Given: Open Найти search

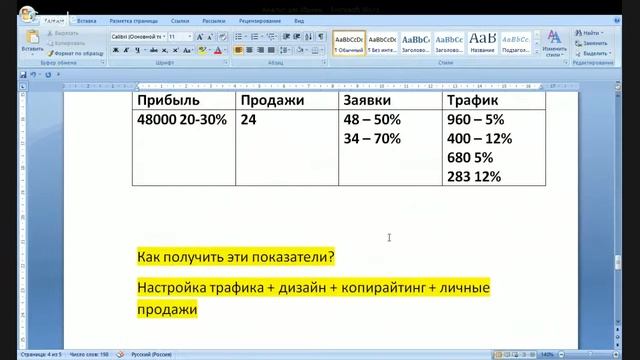Looking at the screenshot, I should 590,33.
